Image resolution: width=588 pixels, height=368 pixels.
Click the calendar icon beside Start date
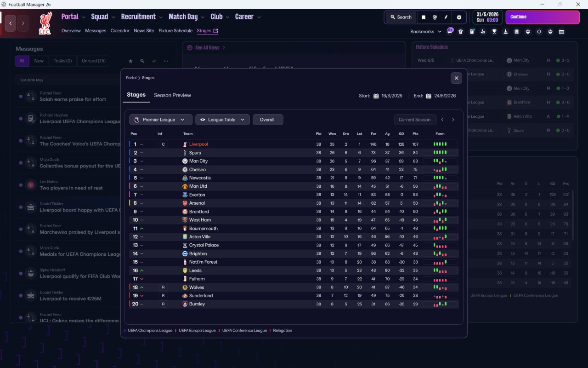click(x=376, y=96)
